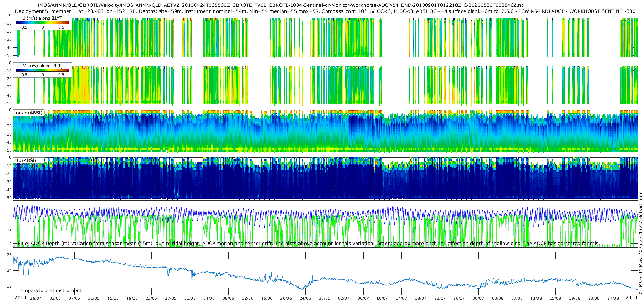Select the 30/07 date tick
The image size is (644, 304).
[x=478, y=298]
